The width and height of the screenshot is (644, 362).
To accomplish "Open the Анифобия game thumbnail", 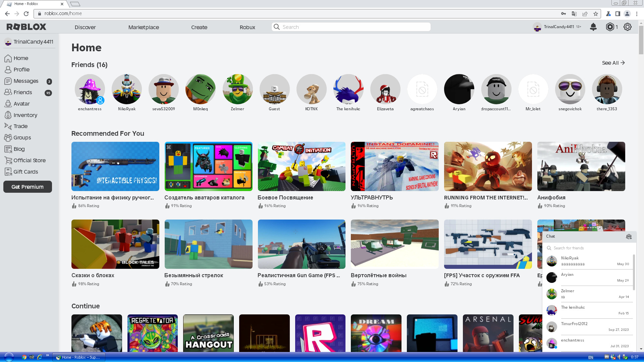I will pos(581,167).
